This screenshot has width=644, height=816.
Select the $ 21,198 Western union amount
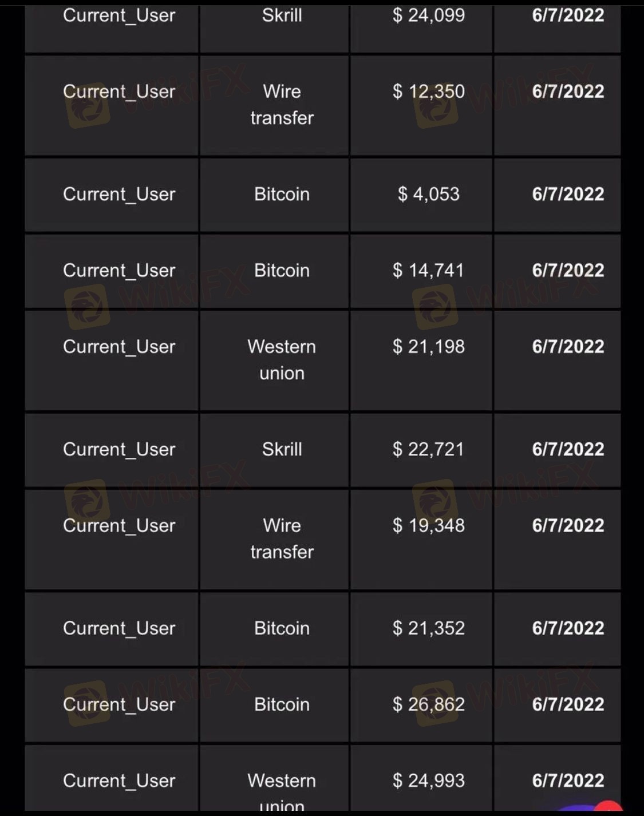(429, 347)
